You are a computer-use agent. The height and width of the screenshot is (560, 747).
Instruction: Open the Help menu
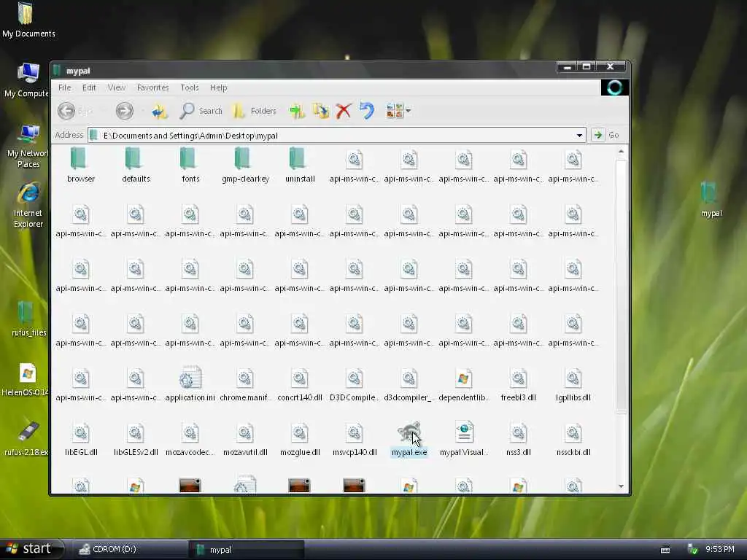point(218,87)
